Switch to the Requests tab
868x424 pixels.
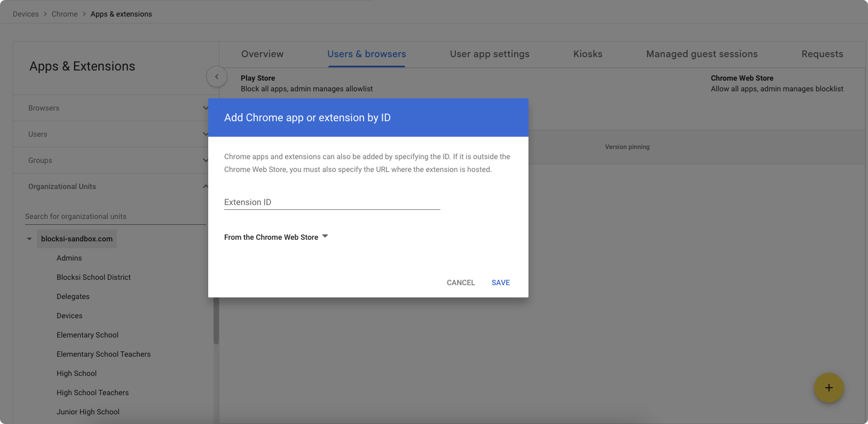pyautogui.click(x=822, y=54)
